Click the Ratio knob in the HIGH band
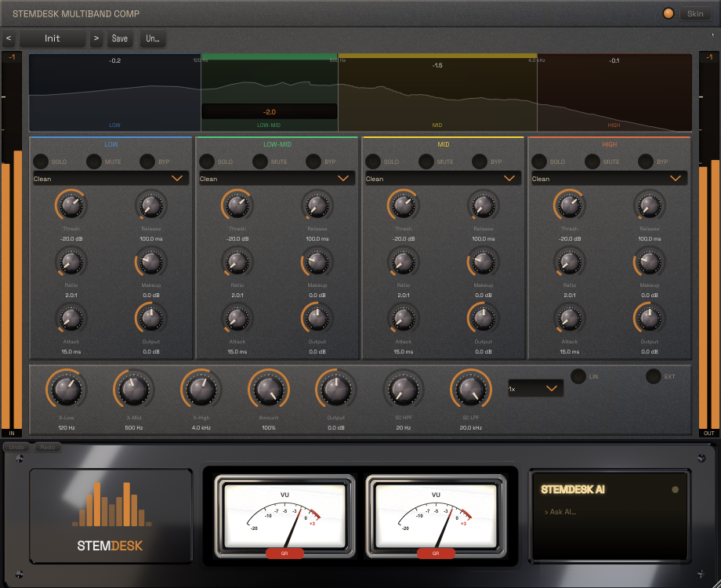This screenshot has width=721, height=588. point(569,262)
